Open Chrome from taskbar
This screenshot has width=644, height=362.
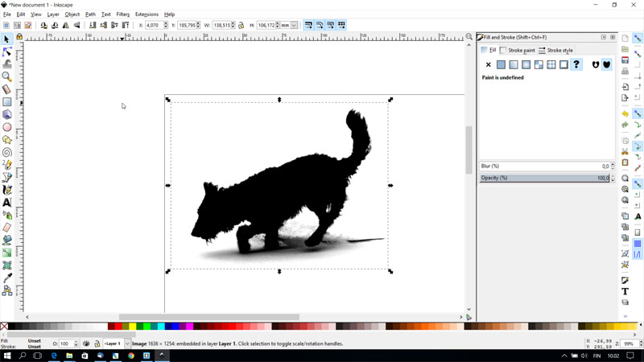(x=131, y=356)
